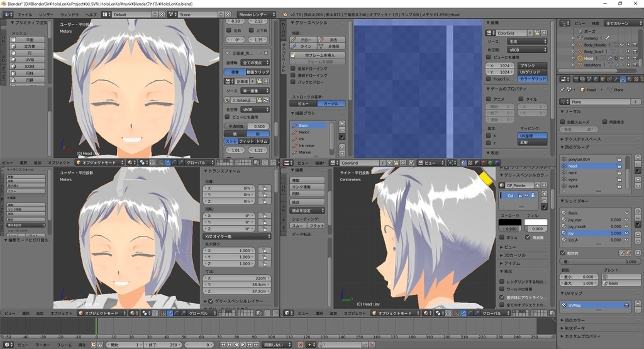Open the image Source (ソース) dropdown
Image resolution: width=644 pixels, height=349 pixels.
[x=527, y=42]
